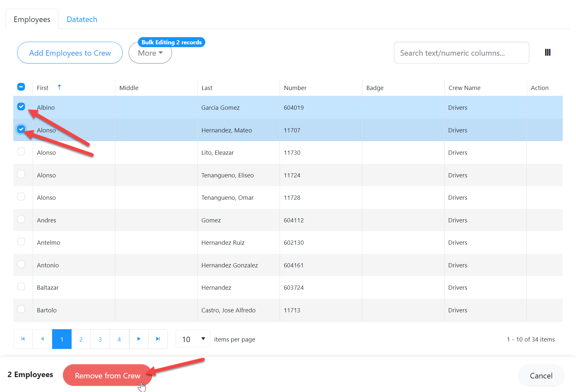Select the Employees tab
Viewport: 576px width, 392px height.
[32, 19]
